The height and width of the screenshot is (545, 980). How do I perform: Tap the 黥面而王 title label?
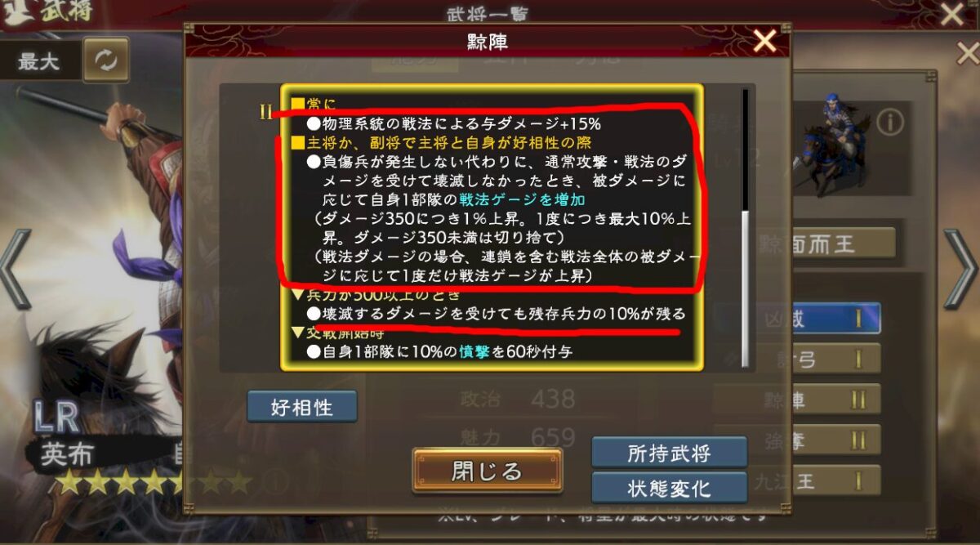808,243
